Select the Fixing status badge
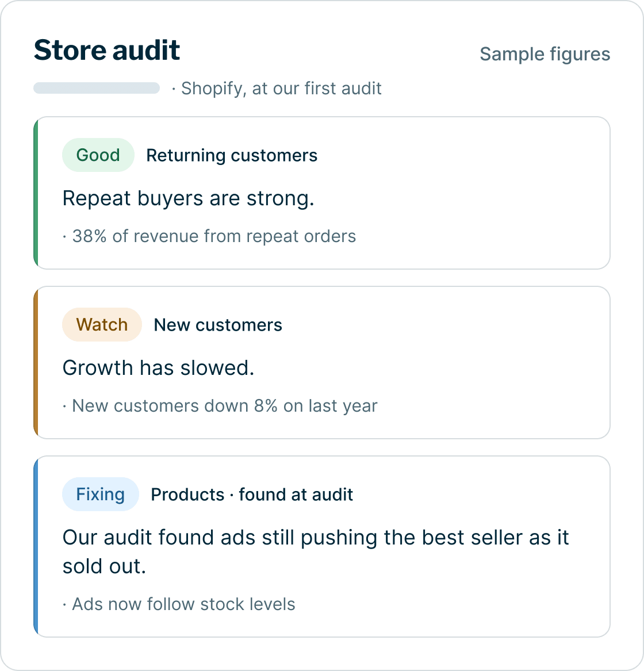644x671 pixels. 101,494
